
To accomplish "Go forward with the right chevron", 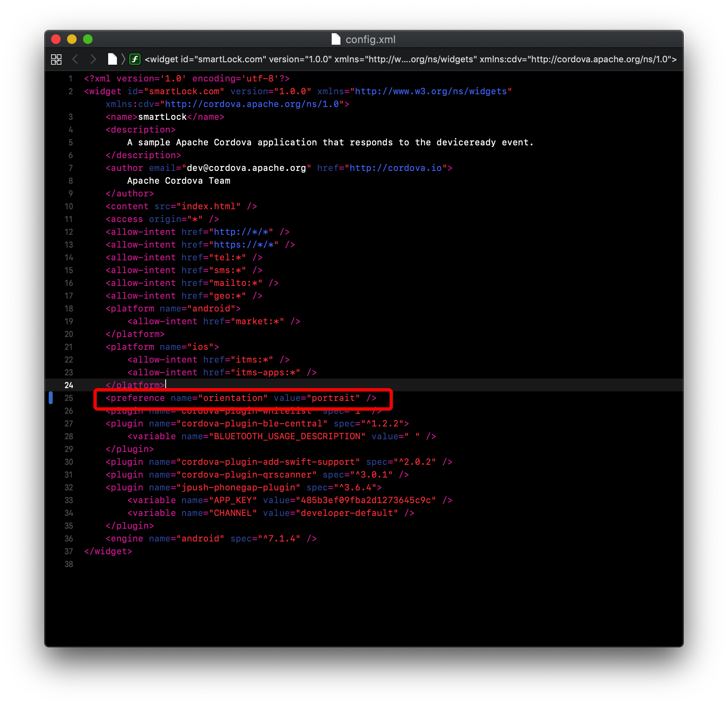I will pyautogui.click(x=93, y=59).
